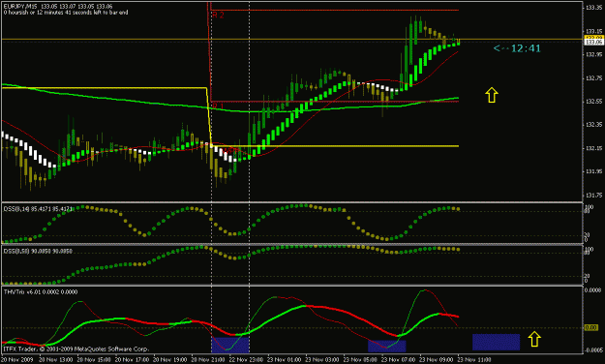Click the 0.0008 THVTrix scale value
The height and width of the screenshot is (364, 605).
[593, 289]
